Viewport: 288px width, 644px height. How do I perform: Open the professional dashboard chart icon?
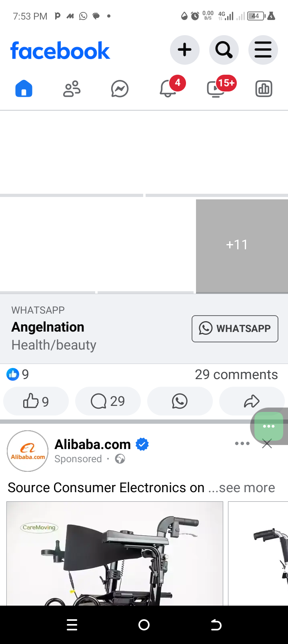264,89
